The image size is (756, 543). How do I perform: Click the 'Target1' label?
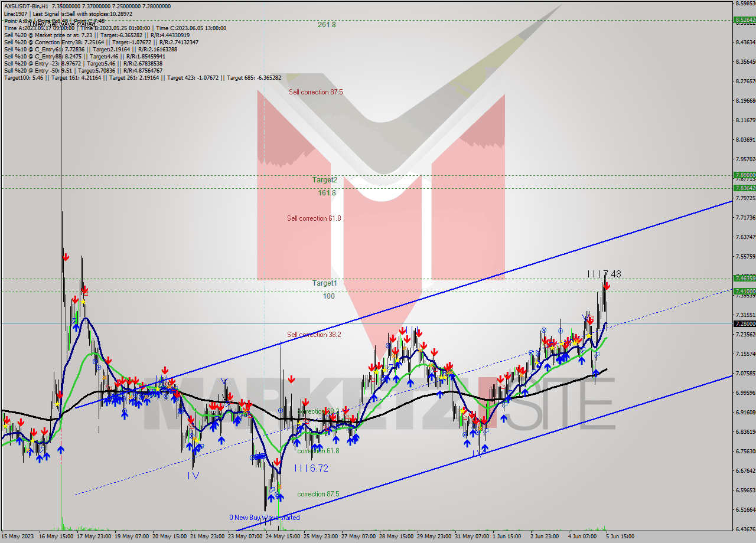coord(325,283)
